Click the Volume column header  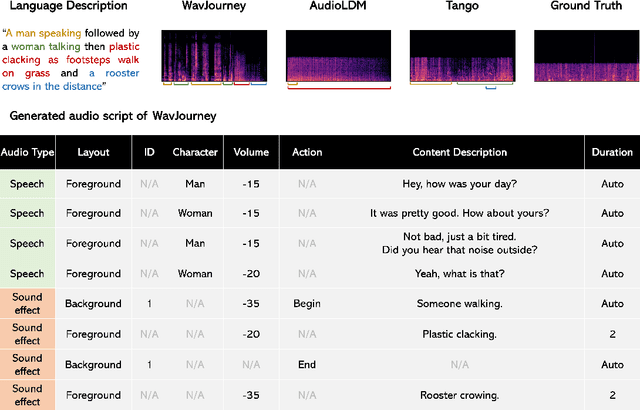250,152
